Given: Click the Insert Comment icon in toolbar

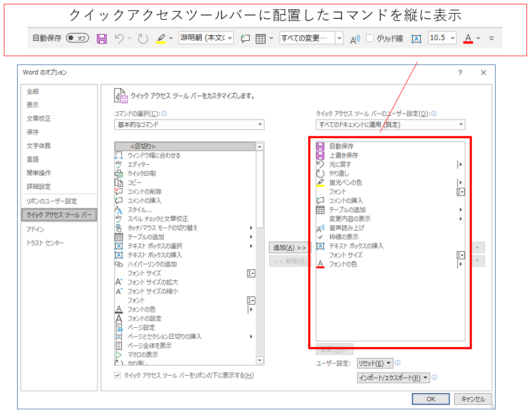Looking at the screenshot, I should 245,39.
